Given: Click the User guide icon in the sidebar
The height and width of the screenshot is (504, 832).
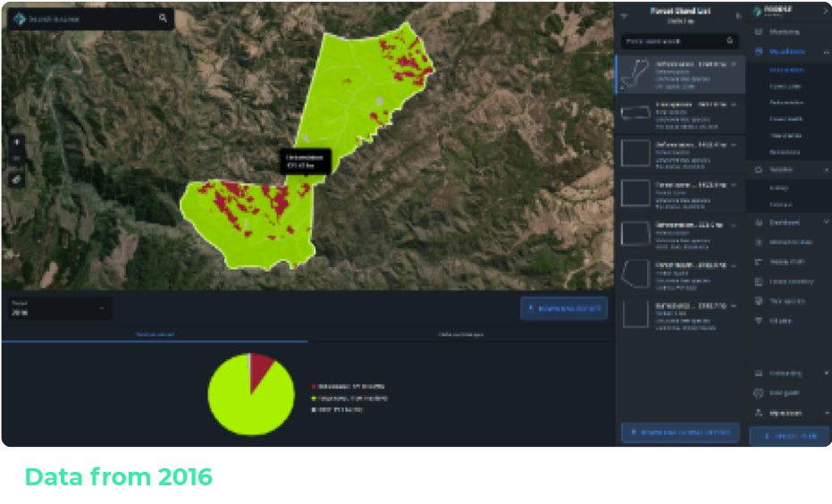Looking at the screenshot, I should 759,392.
